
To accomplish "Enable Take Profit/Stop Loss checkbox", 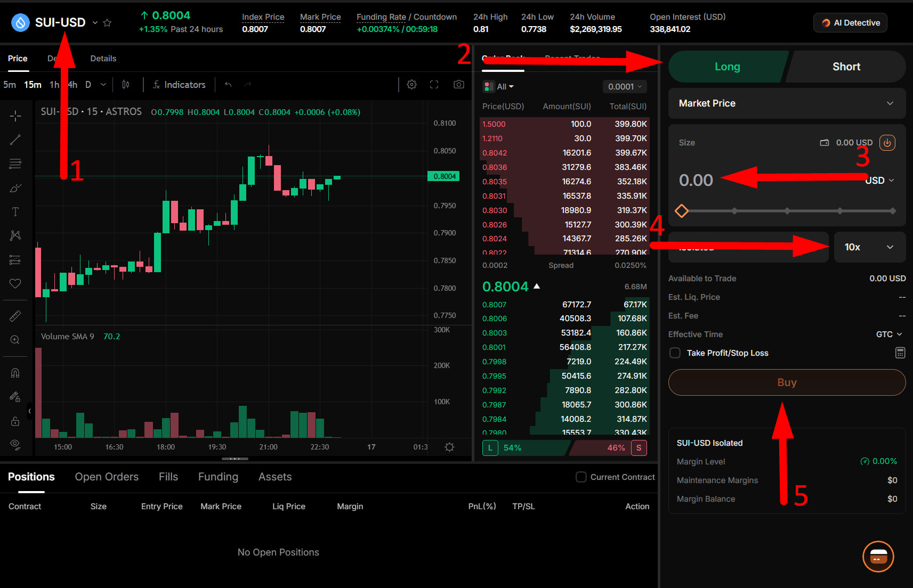I will tap(675, 353).
